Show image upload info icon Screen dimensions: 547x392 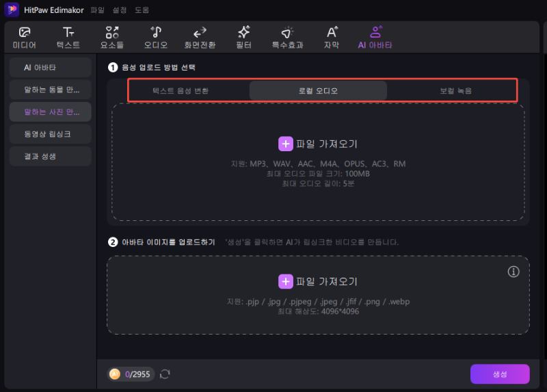pos(513,272)
